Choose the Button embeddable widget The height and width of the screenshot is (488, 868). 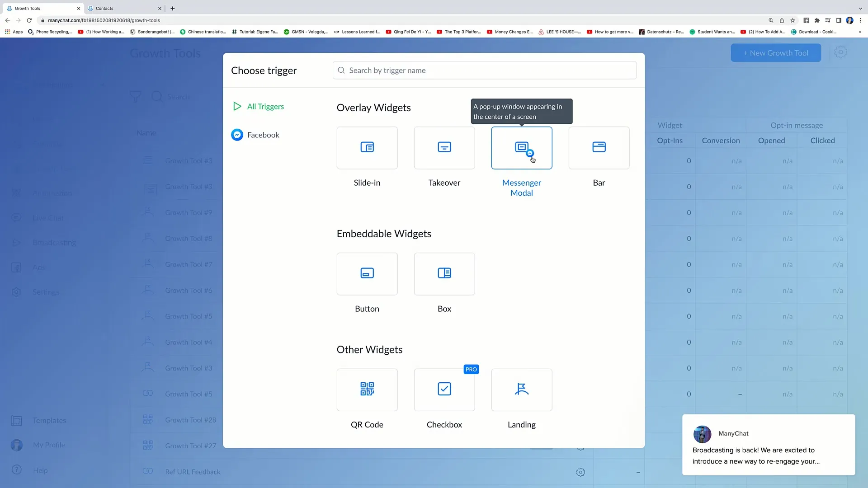(x=367, y=274)
